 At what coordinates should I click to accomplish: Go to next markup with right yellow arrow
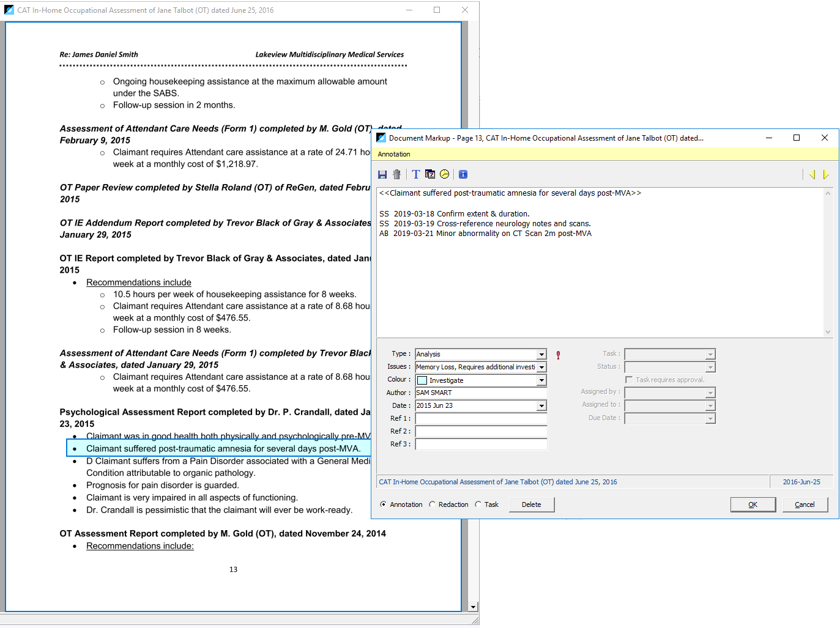(825, 174)
